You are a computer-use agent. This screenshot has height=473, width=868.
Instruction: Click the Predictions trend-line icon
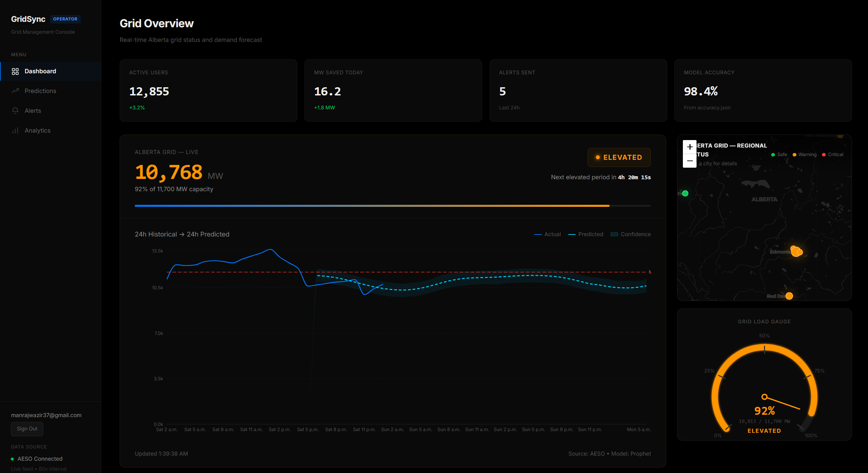coord(15,91)
